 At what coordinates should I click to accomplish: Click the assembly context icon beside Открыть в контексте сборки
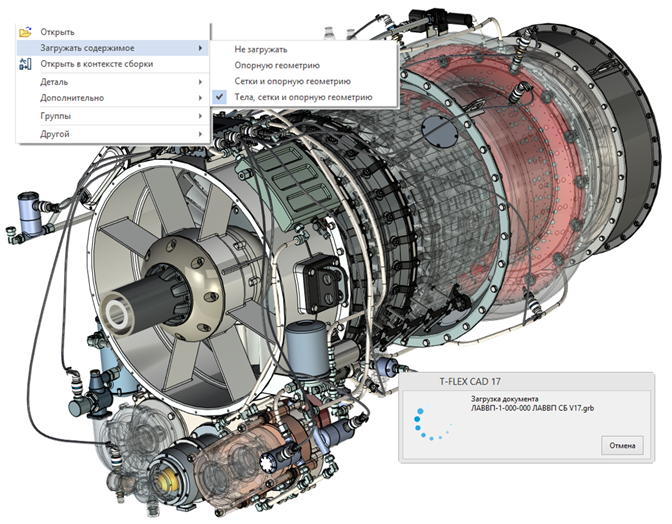click(25, 64)
